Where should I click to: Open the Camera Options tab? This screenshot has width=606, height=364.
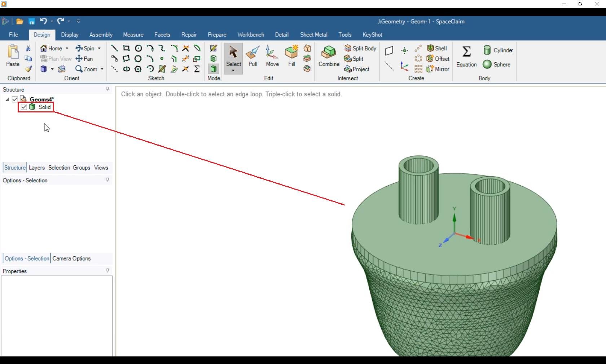(71, 258)
